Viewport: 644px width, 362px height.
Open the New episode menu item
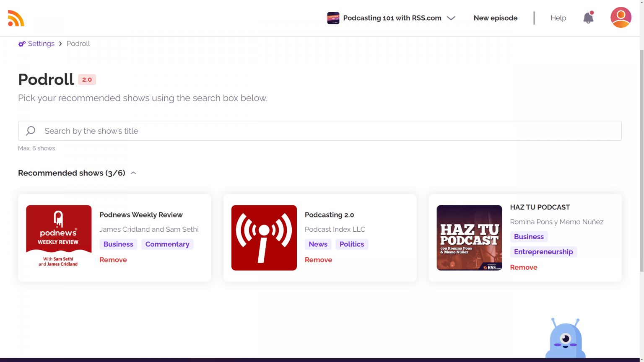[x=495, y=18]
